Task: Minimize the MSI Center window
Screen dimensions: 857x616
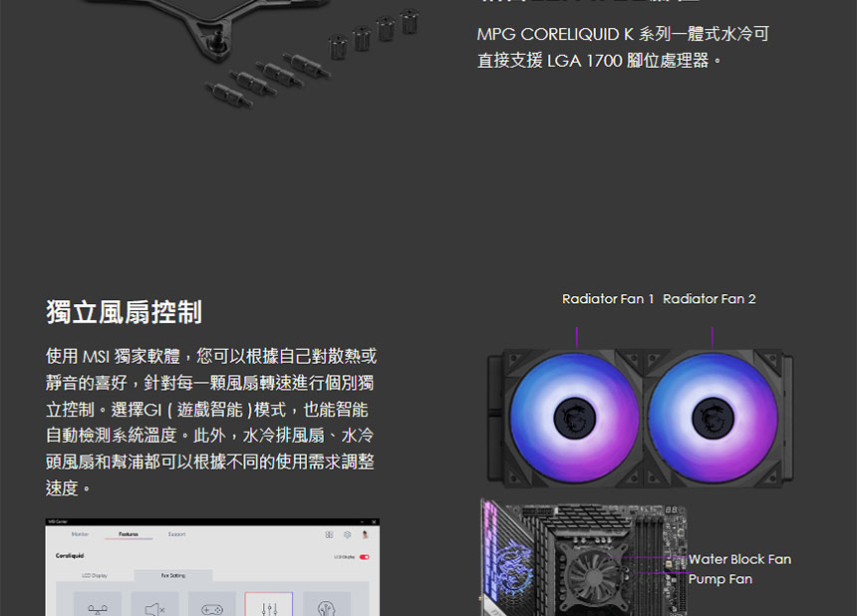Action: coord(362,522)
